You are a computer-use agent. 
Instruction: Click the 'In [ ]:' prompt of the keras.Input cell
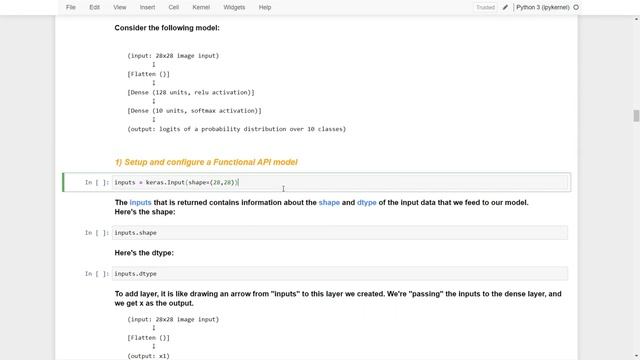pyautogui.click(x=97, y=182)
